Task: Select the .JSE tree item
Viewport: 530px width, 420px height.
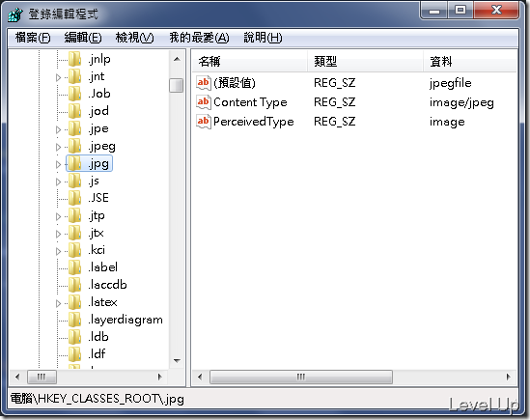Action: (x=98, y=198)
